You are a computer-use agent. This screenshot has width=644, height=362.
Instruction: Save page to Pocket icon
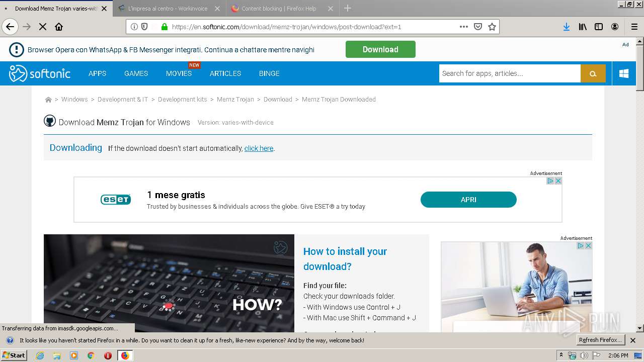(x=478, y=27)
